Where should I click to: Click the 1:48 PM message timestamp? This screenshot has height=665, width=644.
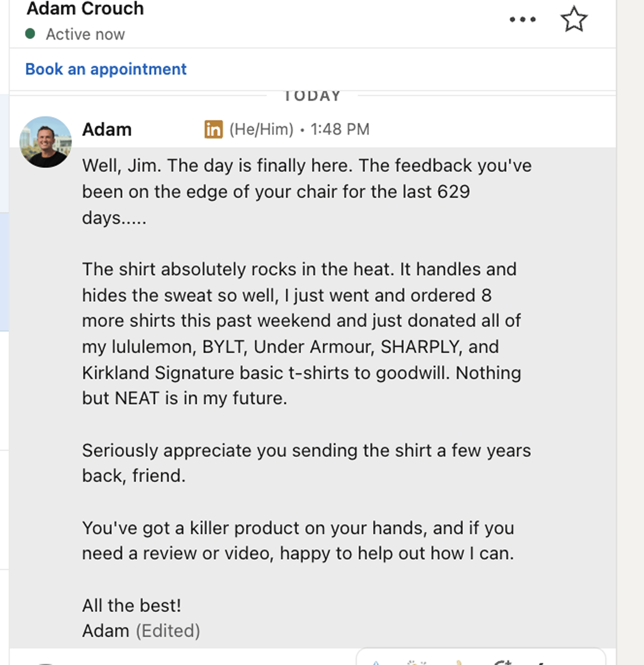[x=340, y=130]
